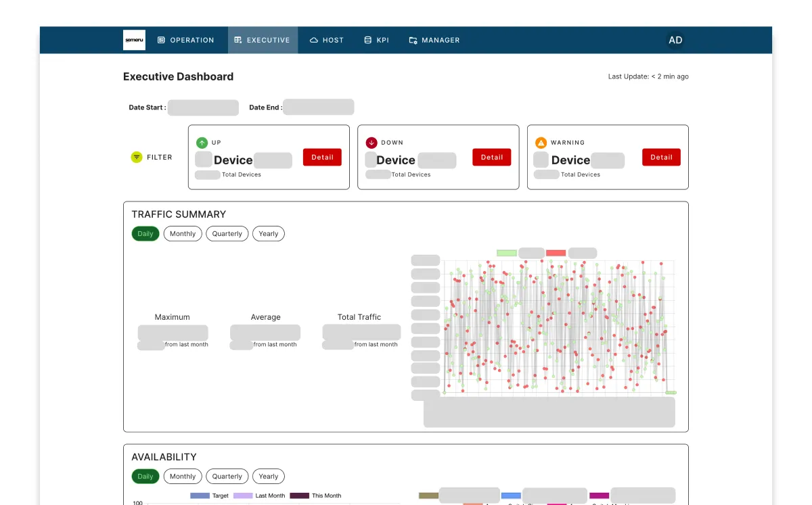This screenshot has width=812, height=505.
Task: Open the AD user avatar
Action: [x=675, y=40]
